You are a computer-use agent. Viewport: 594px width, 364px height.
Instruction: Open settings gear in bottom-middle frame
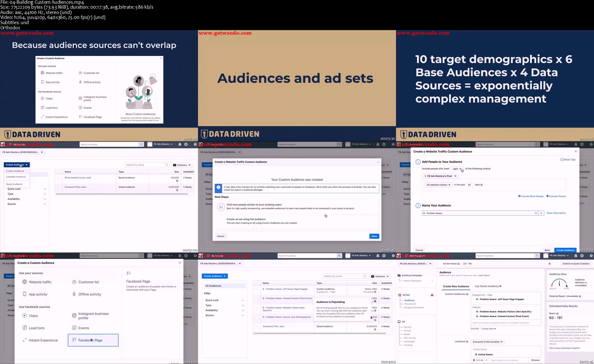384,256
